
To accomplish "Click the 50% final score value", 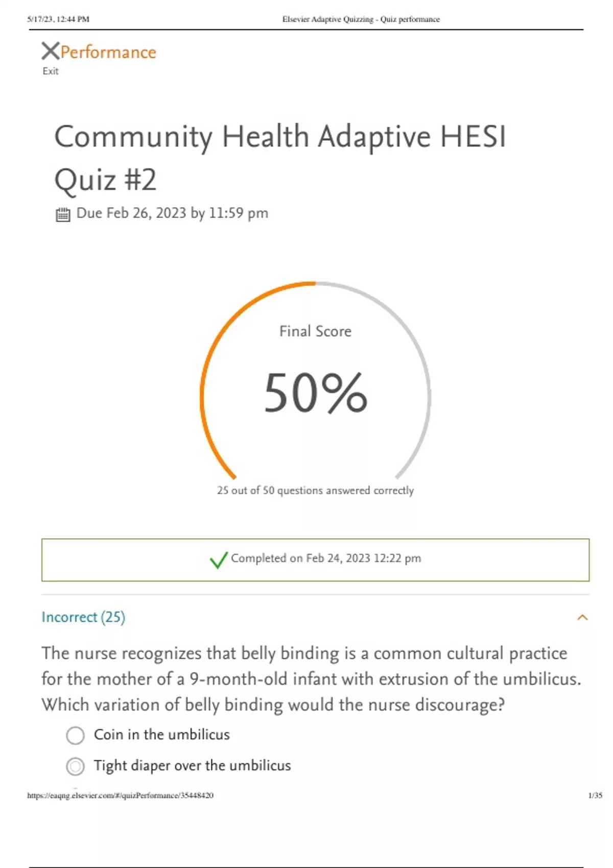I will (315, 392).
